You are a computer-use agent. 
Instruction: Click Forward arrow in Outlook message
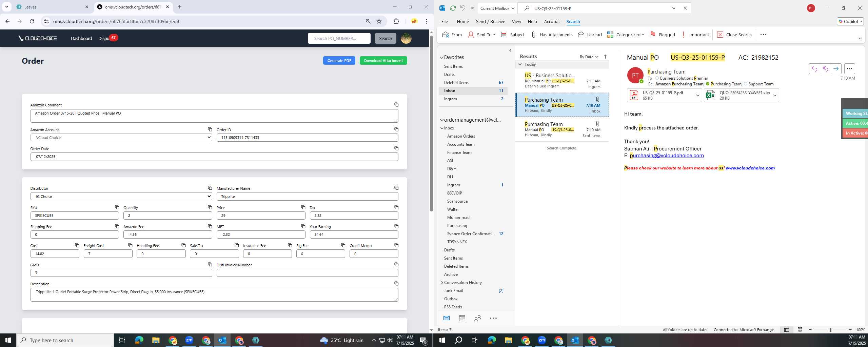[x=836, y=69]
